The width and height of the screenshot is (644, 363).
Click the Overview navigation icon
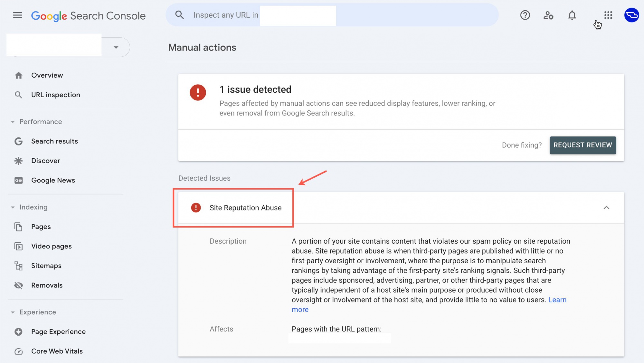pyautogui.click(x=18, y=75)
